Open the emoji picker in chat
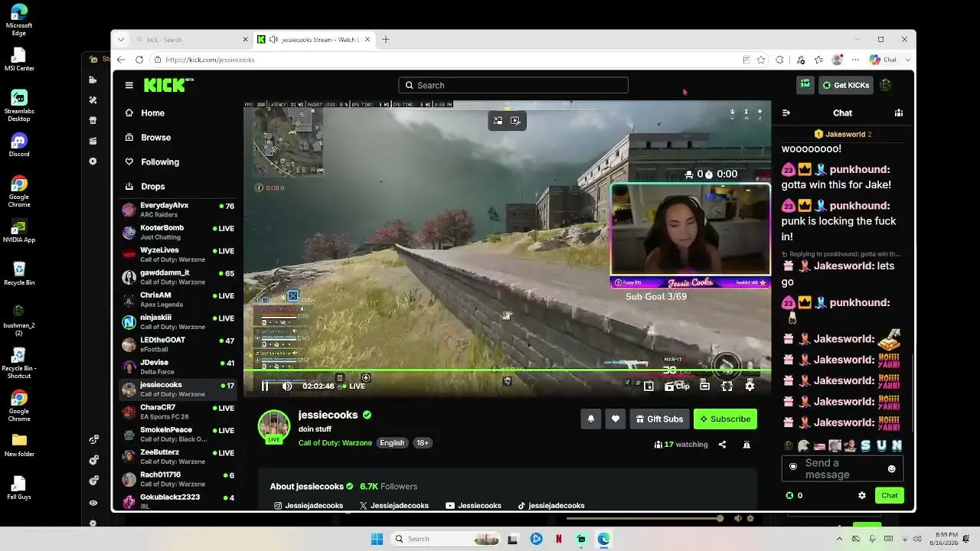This screenshot has width=980, height=551. click(x=891, y=468)
